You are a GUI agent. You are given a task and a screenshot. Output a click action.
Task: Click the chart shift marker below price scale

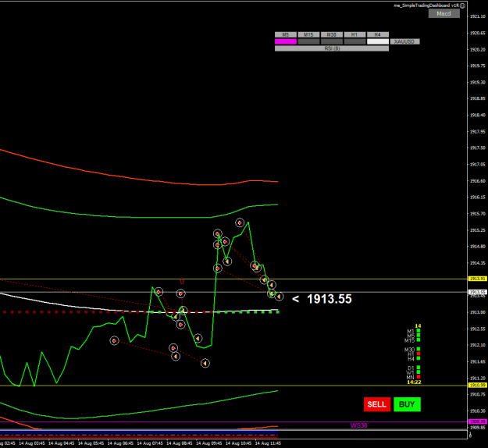coord(470,435)
